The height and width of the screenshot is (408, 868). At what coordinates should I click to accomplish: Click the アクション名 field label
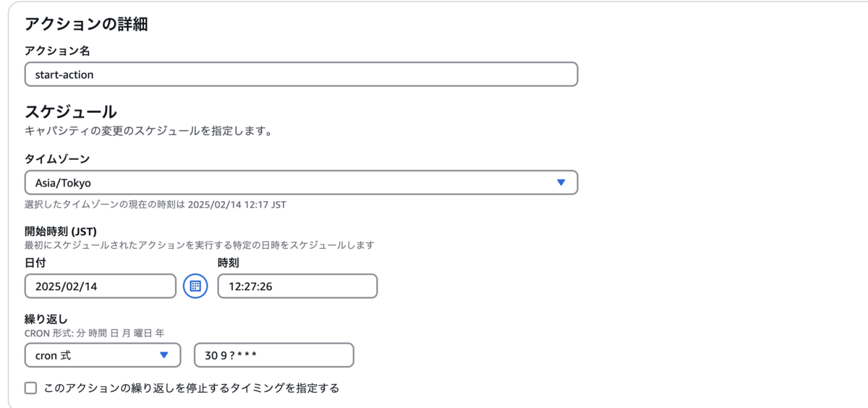click(57, 51)
